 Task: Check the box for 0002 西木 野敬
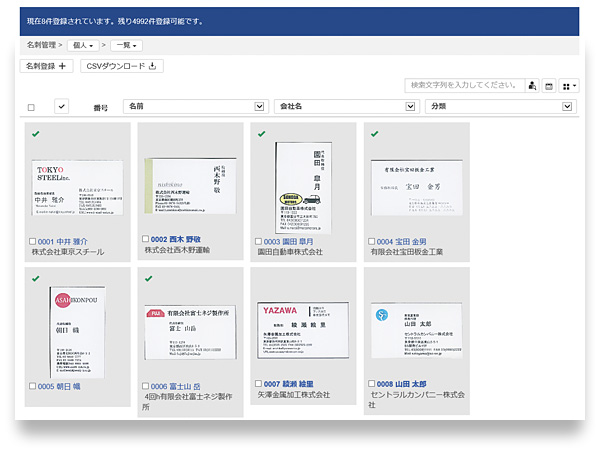(145, 239)
